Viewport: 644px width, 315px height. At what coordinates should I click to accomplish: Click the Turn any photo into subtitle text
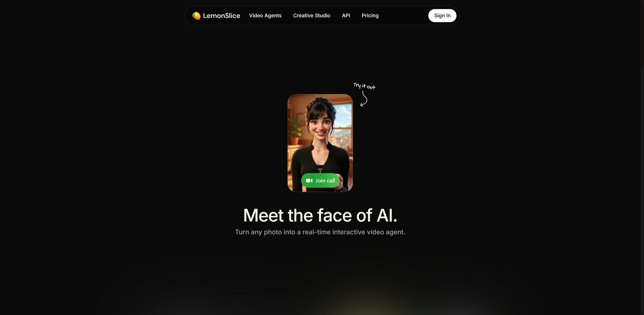tap(320, 232)
